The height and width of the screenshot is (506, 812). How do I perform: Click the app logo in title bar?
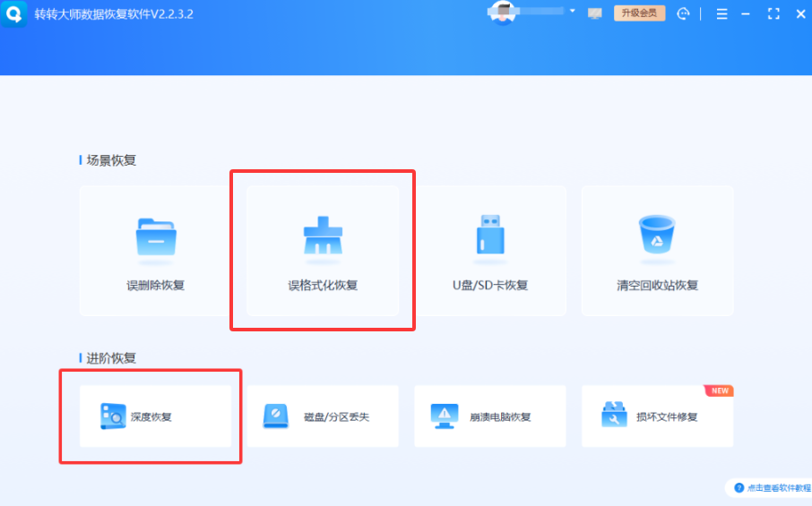click(x=14, y=13)
